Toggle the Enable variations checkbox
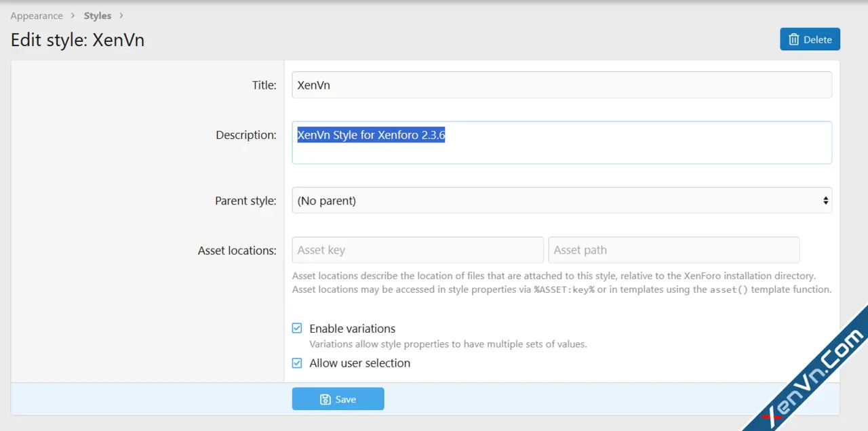 (297, 328)
